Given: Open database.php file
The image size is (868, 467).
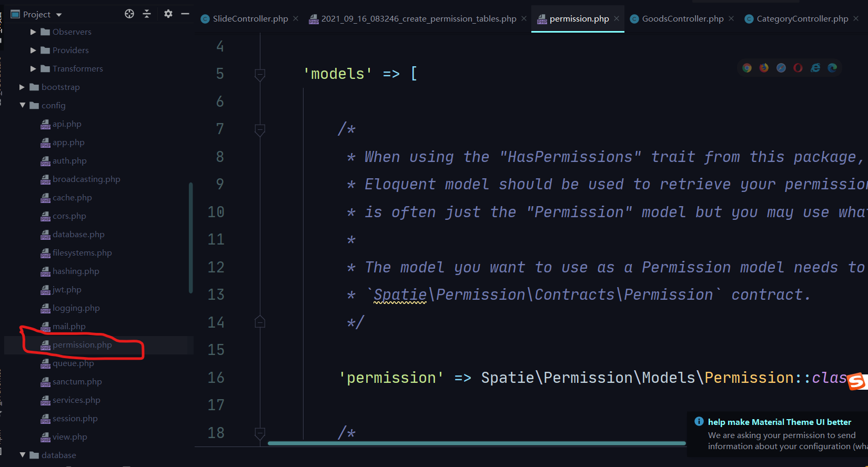Looking at the screenshot, I should pos(78,235).
